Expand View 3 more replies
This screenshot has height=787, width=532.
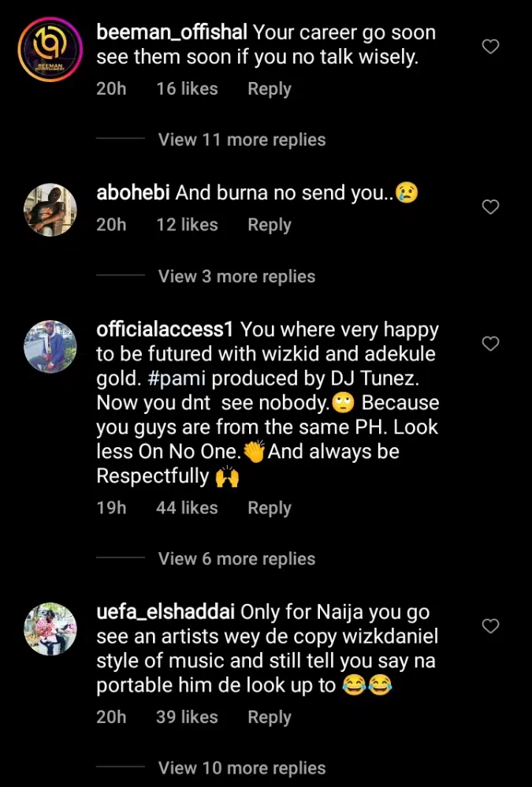236,277
